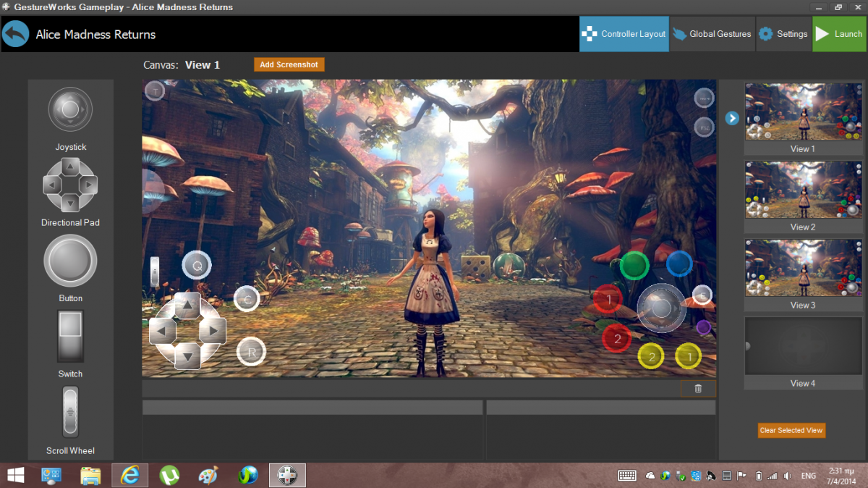This screenshot has height=488, width=868.
Task: Select the yellow button labeled 2
Action: pos(651,356)
